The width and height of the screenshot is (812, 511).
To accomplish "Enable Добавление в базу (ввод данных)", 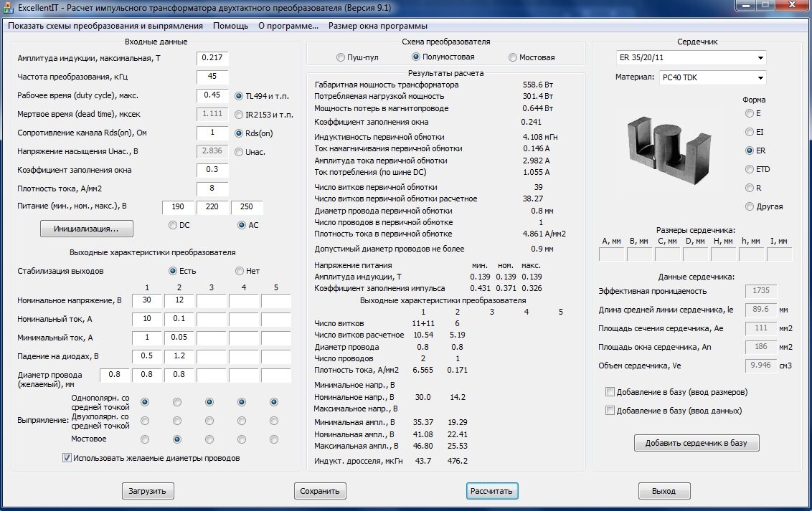I will (x=674, y=411).
